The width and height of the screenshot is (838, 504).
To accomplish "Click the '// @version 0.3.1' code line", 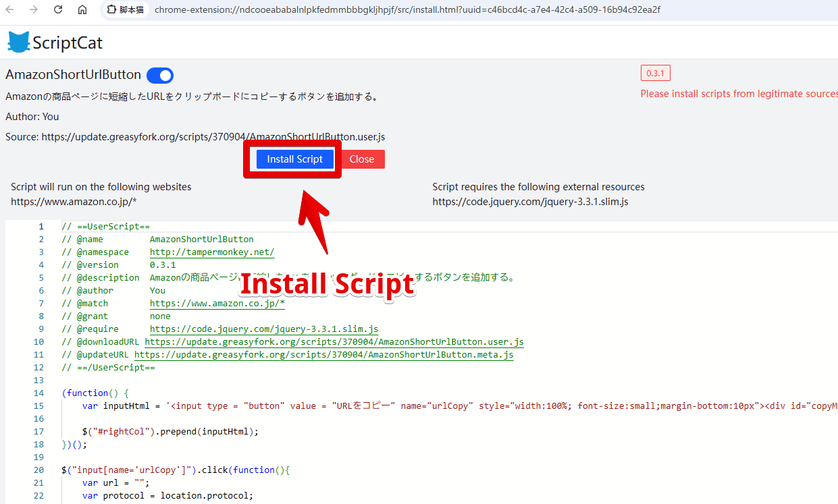I will 118,265.
